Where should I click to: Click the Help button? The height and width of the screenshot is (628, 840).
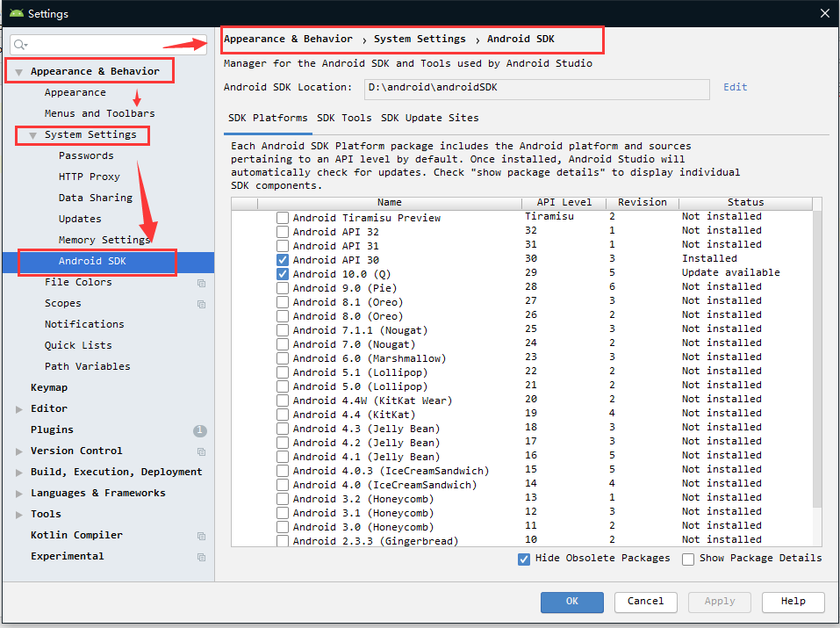(793, 602)
